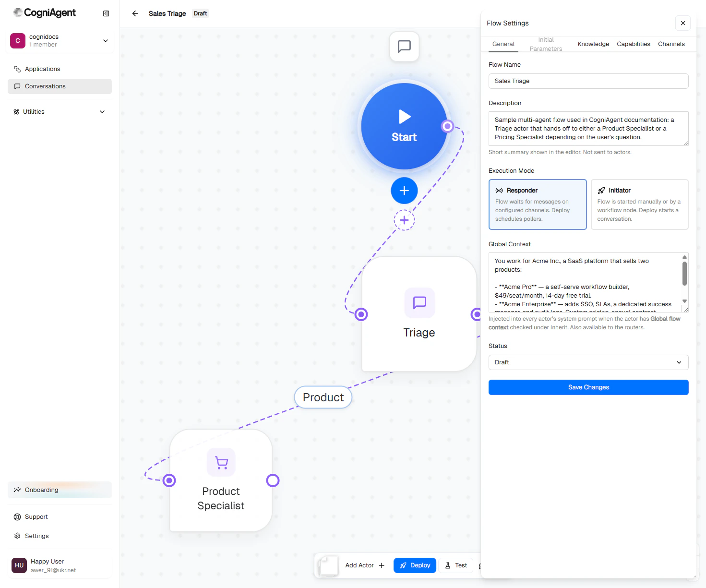This screenshot has height=588, width=706.
Task: Select Product Specialist input port
Action: click(x=169, y=480)
